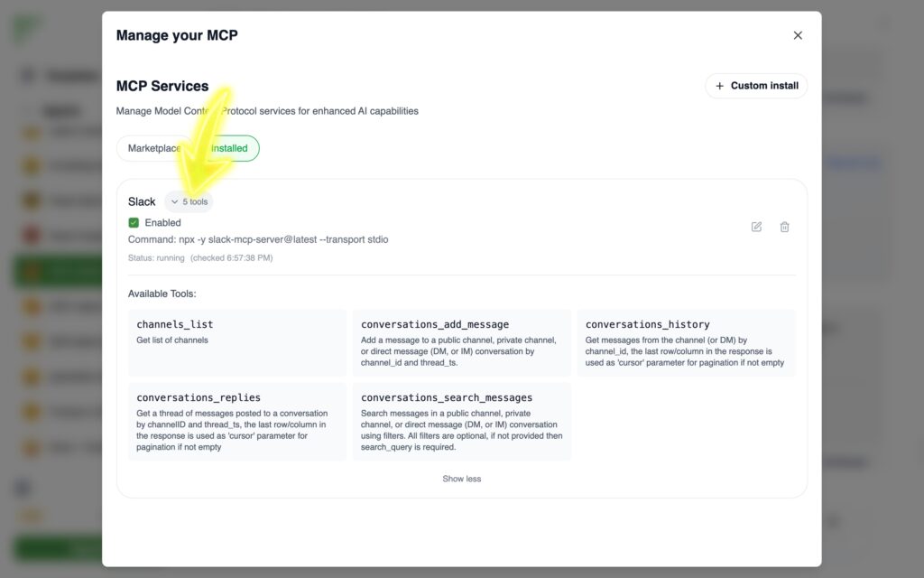Click Show less under tools list

461,479
